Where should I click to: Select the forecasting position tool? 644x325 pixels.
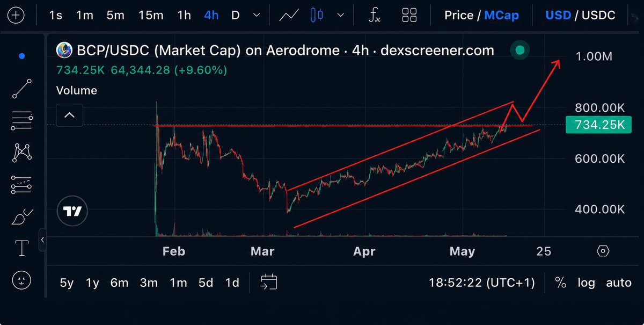[21, 185]
